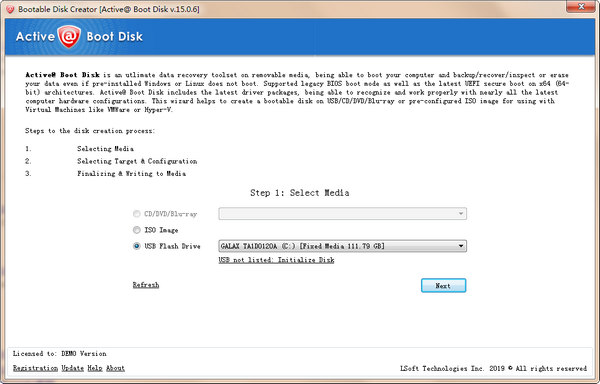This screenshot has height=384, width=600.
Task: Click USB not listed: Initialize Disk link
Action: [x=276, y=260]
